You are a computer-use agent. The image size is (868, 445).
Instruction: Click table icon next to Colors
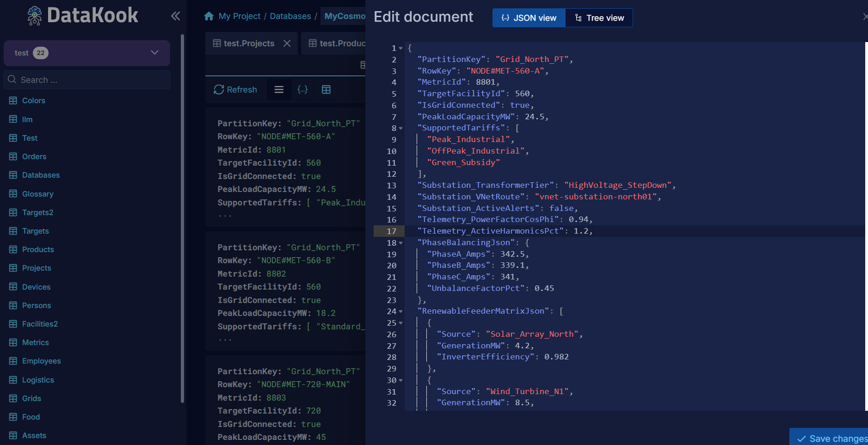[13, 100]
